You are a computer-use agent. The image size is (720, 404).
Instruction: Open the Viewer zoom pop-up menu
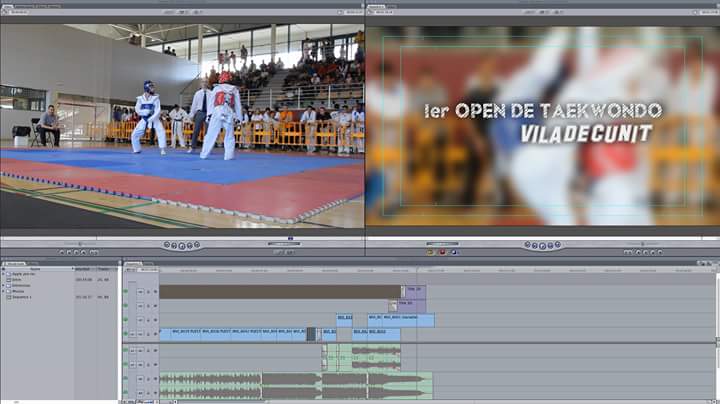[168, 12]
